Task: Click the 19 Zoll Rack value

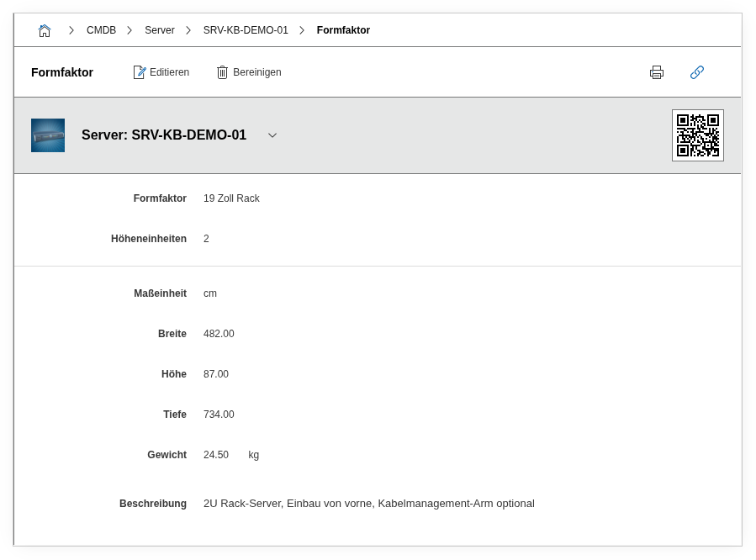Action: pos(231,198)
